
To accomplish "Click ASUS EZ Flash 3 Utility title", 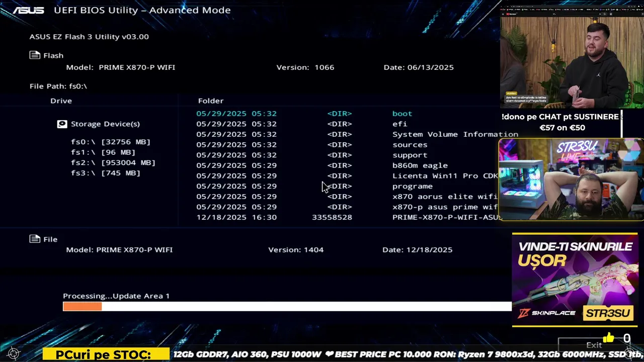I will click(89, 36).
